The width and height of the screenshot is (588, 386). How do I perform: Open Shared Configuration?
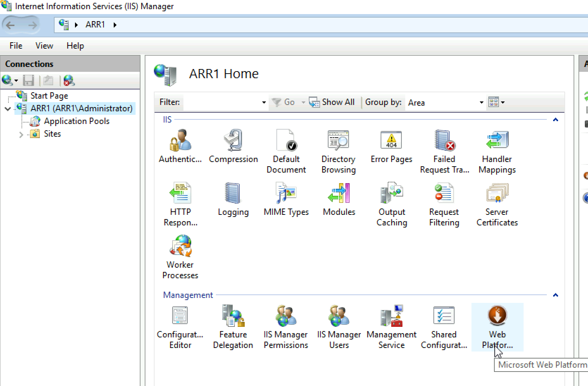click(x=444, y=327)
